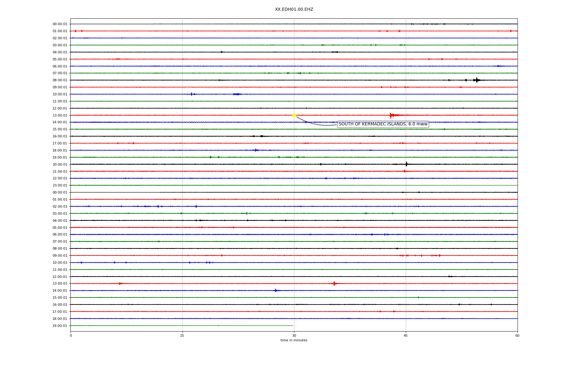This screenshot has height=368, width=588.
Task: Click the red spike near minute 35 on bottom 13:00:01 trace
Action: pos(334,283)
